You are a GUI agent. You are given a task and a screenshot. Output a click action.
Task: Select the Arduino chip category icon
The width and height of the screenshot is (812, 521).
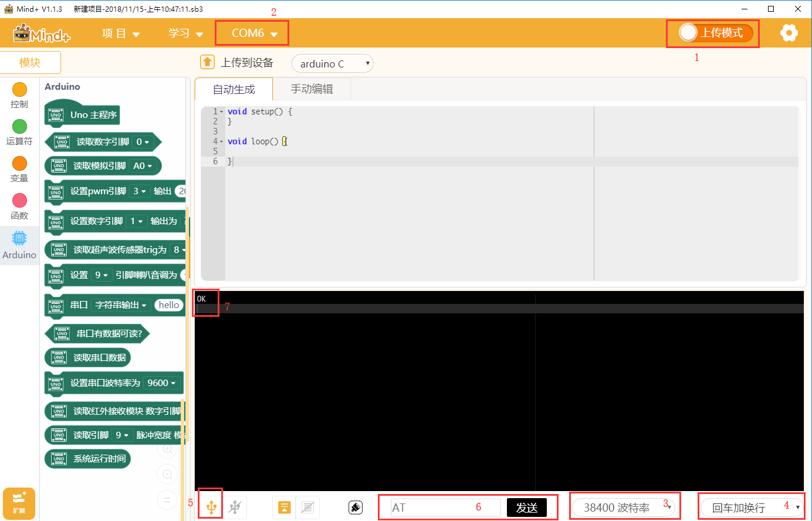pyautogui.click(x=19, y=238)
